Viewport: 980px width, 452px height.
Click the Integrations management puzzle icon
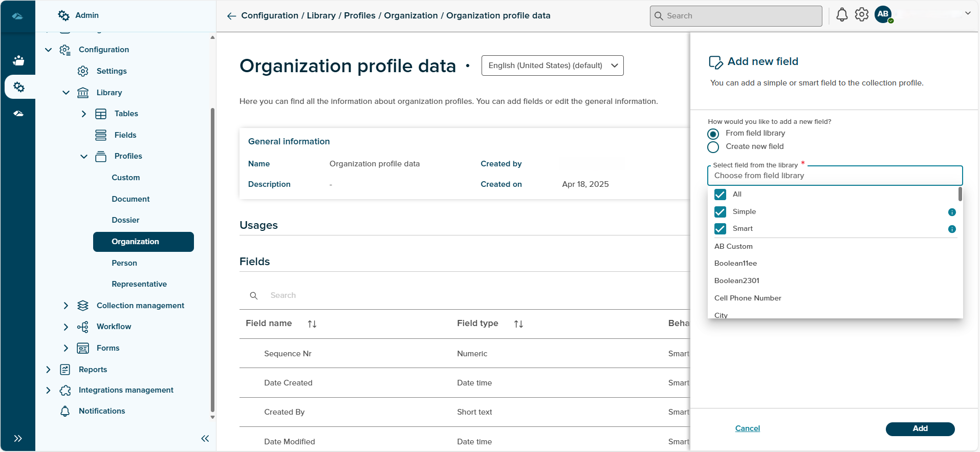coord(65,390)
